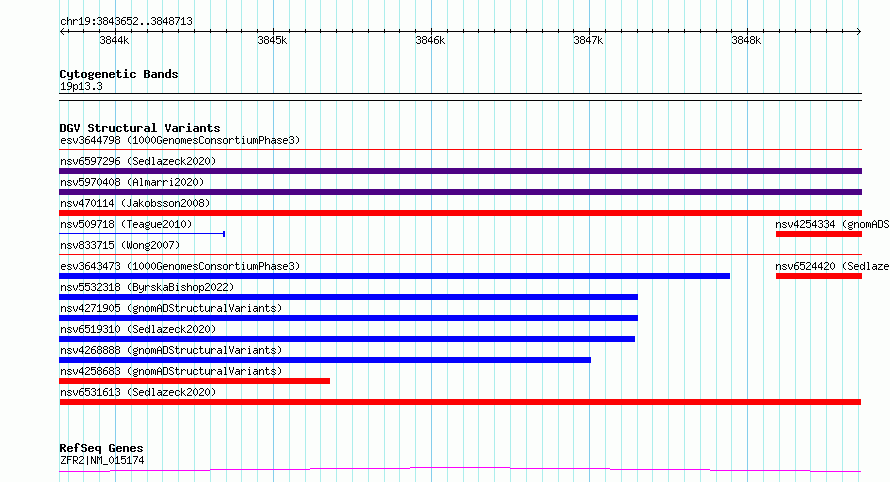Open the nsv6597296 (Sedlazeck2020) label
The image size is (890, 482).
[138, 161]
